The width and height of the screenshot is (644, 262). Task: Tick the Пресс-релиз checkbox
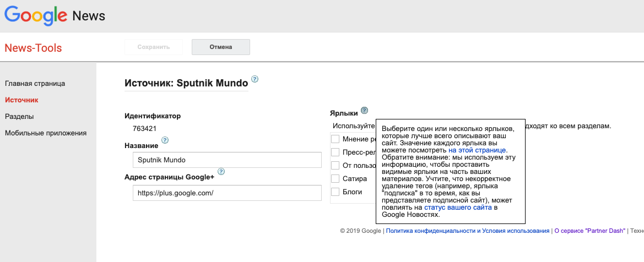tap(335, 152)
